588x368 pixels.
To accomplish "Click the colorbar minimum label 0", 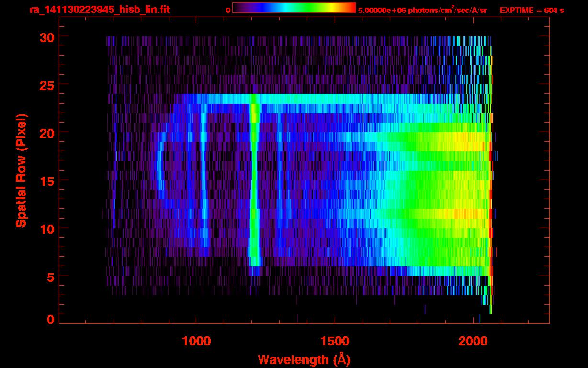I will click(x=228, y=10).
